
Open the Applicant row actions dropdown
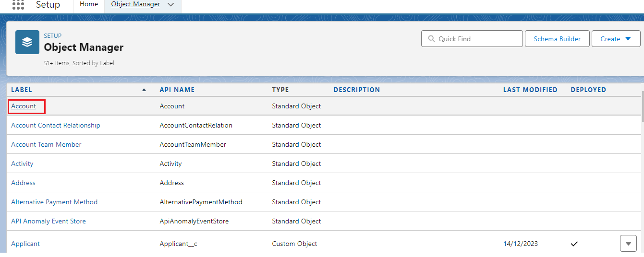click(x=628, y=244)
